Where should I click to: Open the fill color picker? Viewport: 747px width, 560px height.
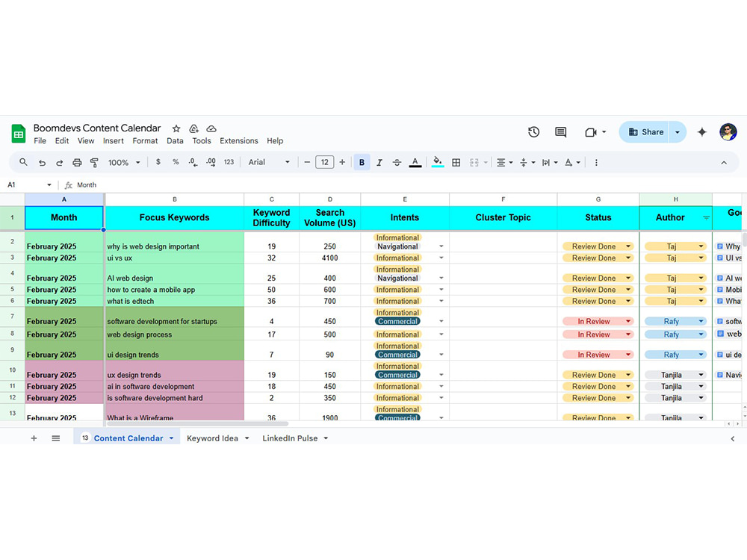point(437,162)
